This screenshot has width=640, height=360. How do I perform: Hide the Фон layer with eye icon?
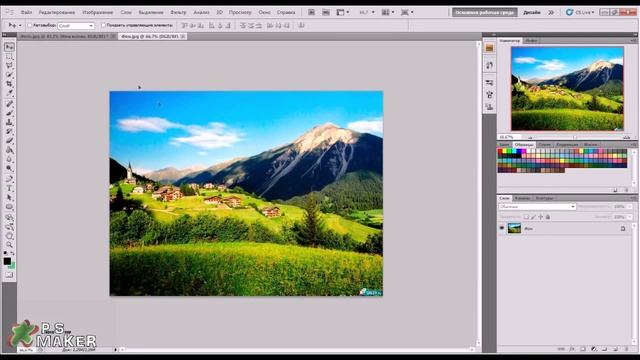(x=502, y=229)
